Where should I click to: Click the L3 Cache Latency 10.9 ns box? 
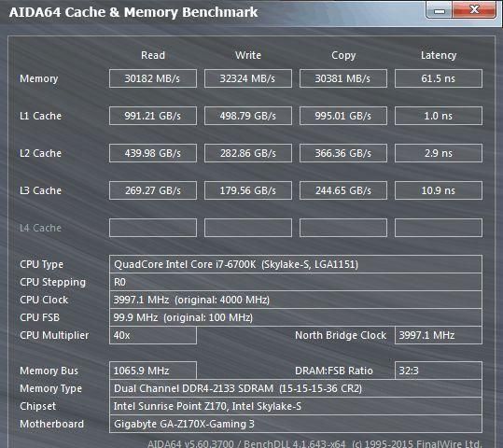(x=439, y=190)
